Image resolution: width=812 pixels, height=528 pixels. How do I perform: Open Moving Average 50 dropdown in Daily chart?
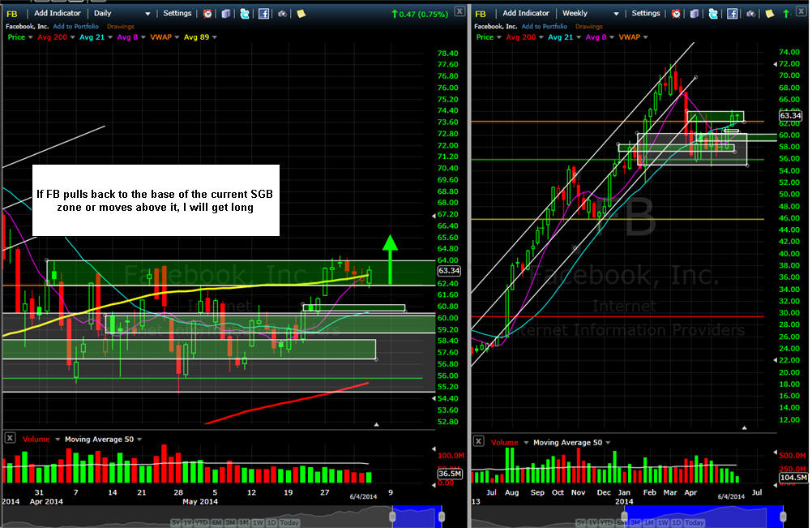click(139, 440)
